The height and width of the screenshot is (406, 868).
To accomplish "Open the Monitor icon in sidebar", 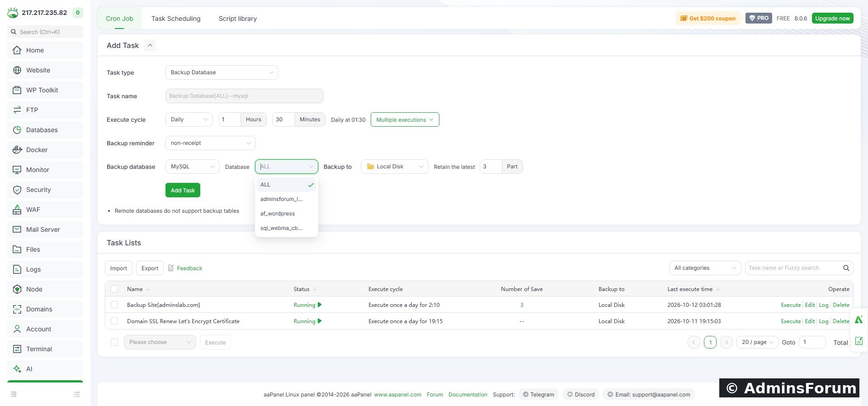I will [x=17, y=170].
